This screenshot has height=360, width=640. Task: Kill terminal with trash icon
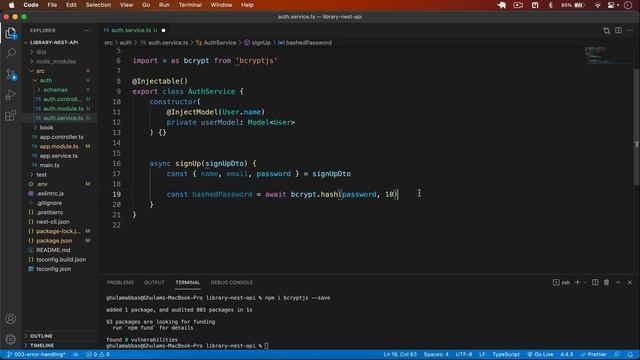pyautogui.click(x=607, y=282)
